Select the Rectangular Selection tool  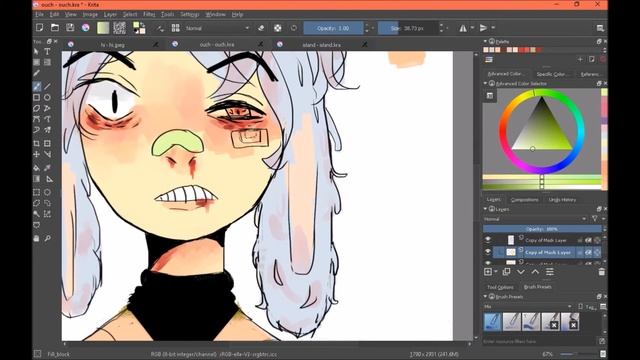pyautogui.click(x=36, y=192)
